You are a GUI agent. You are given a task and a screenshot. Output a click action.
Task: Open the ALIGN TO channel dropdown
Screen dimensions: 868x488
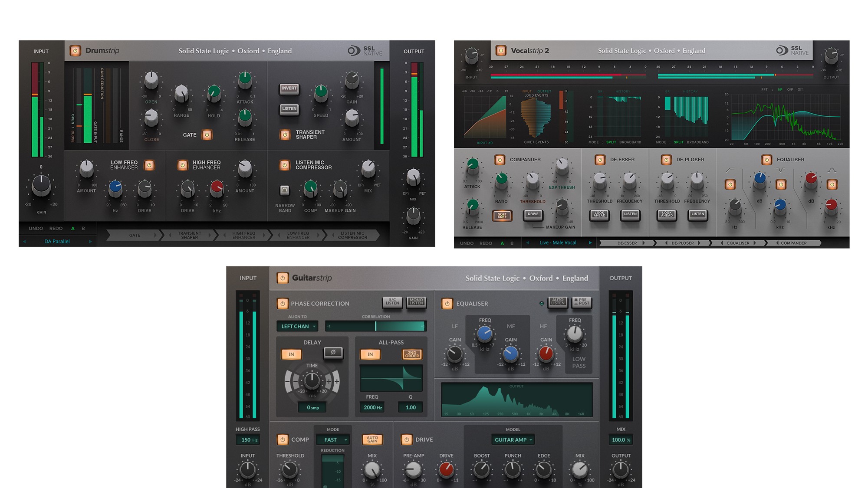pyautogui.click(x=297, y=326)
